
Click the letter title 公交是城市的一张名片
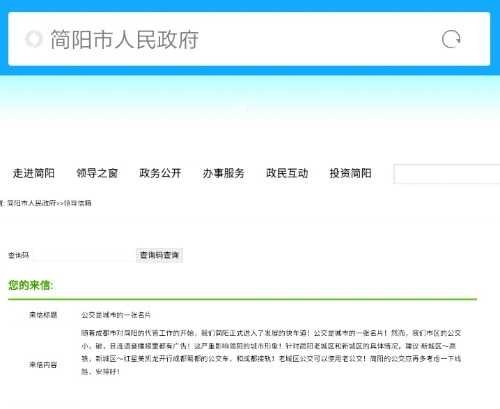click(x=116, y=315)
